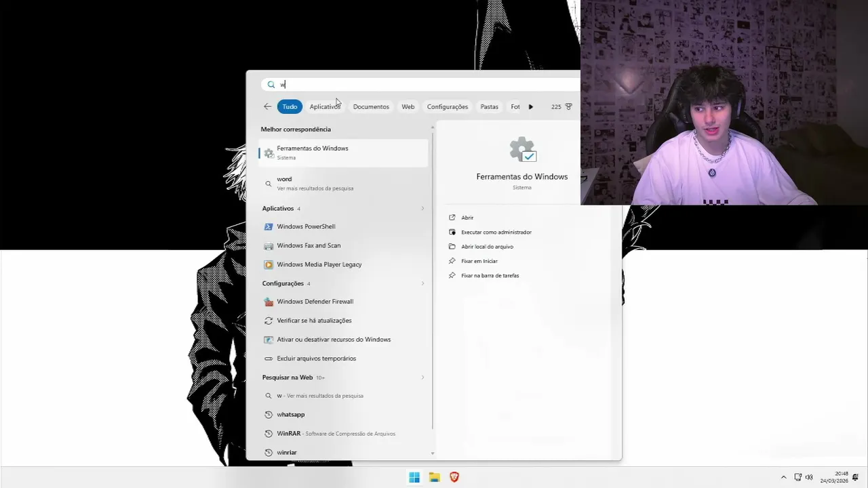This screenshot has height=488, width=868.
Task: Click the Abrir open icon in preview pane
Action: pos(452,218)
